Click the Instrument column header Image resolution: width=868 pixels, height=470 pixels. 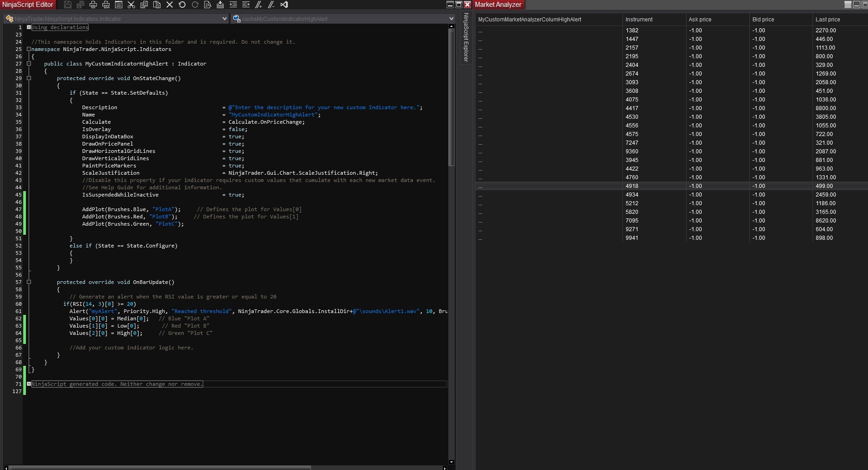[x=638, y=20]
